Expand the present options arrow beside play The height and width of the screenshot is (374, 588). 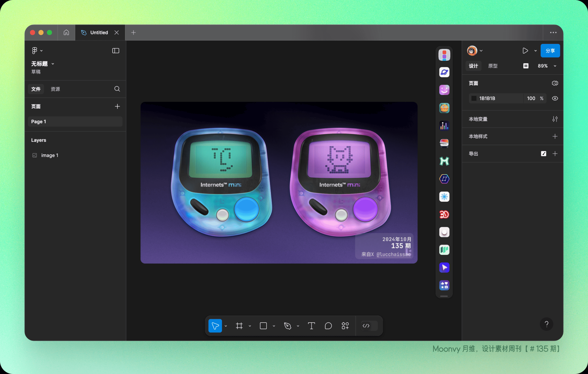pyautogui.click(x=535, y=51)
